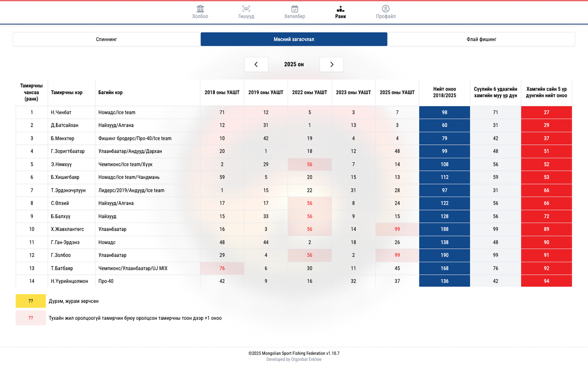Image resolution: width=588 pixels, height=365 pixels.
Task: Select athlete Н.Чинбат in the table
Action: [x=61, y=113]
